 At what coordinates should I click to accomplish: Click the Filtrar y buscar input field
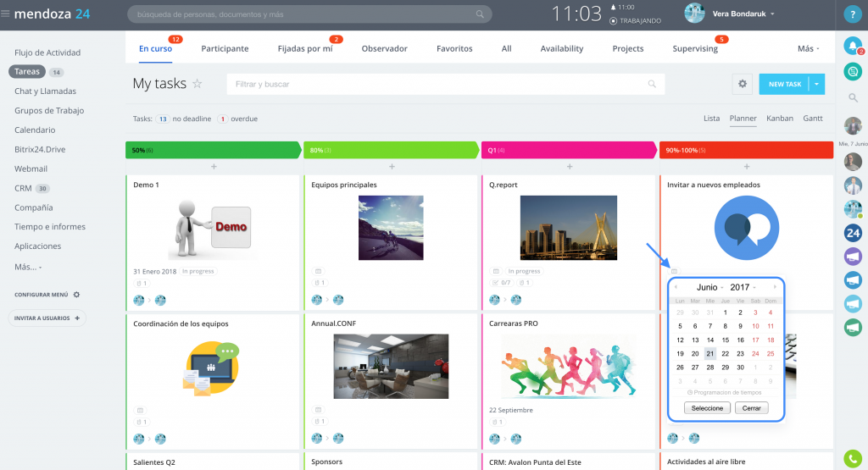click(446, 84)
